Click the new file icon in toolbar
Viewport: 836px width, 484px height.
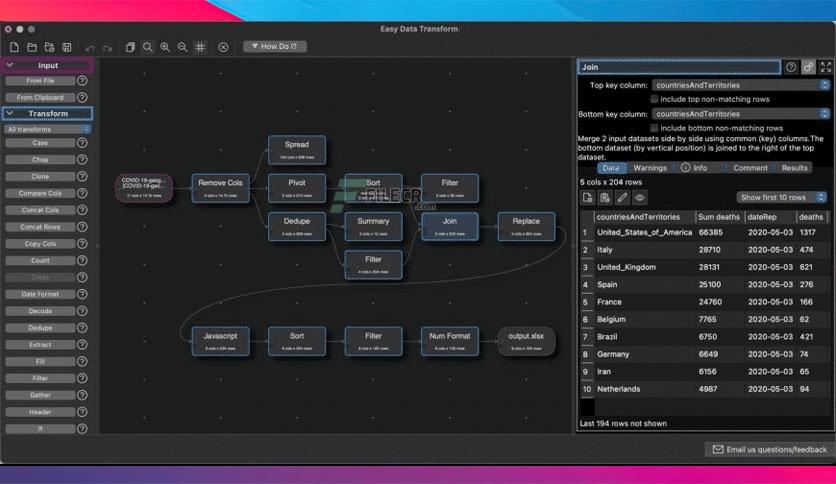point(15,47)
